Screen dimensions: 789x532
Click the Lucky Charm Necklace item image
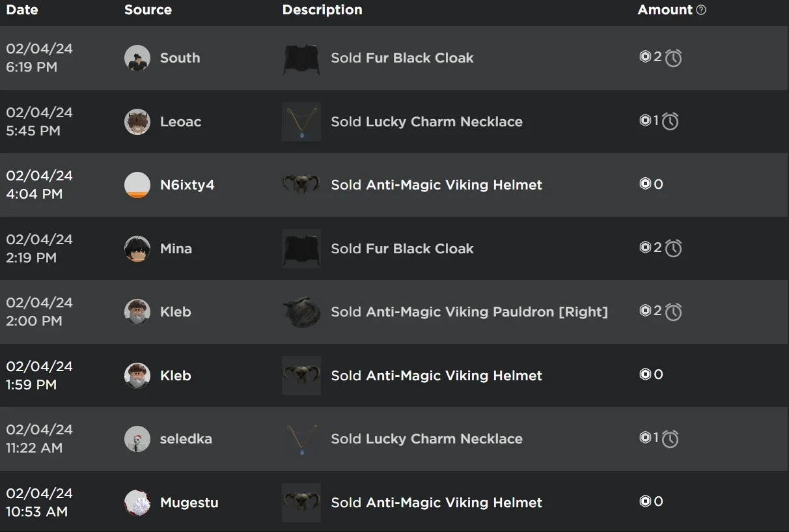[x=301, y=121]
